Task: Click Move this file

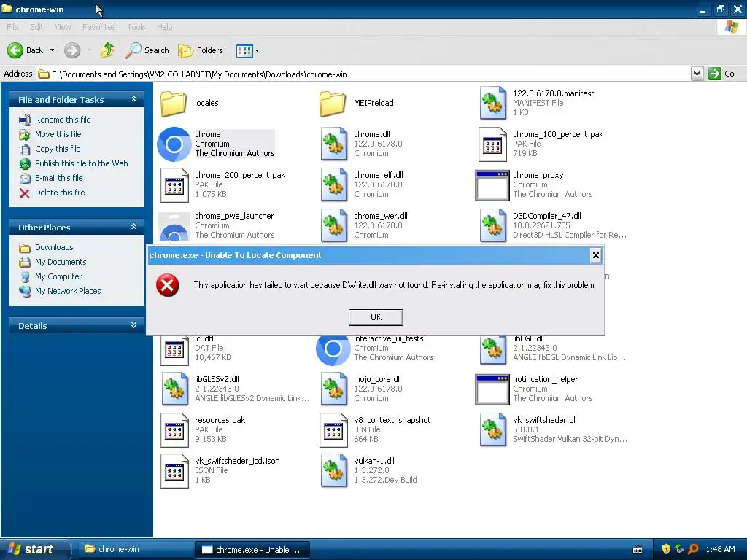Action: coord(58,134)
